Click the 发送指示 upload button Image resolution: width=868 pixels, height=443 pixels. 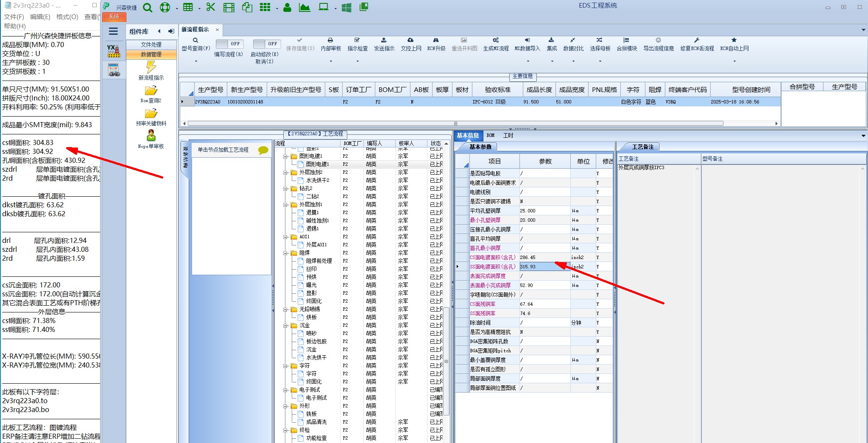pyautogui.click(x=384, y=45)
